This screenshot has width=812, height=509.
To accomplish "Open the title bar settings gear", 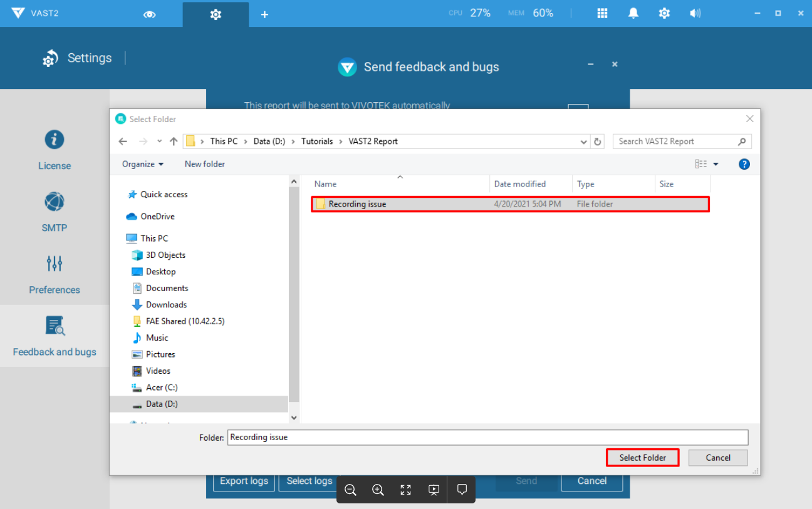I will click(664, 13).
